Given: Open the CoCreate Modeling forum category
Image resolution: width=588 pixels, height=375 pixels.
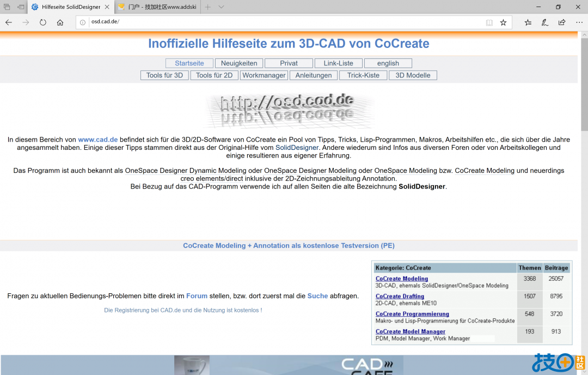Looking at the screenshot, I should tap(402, 279).
